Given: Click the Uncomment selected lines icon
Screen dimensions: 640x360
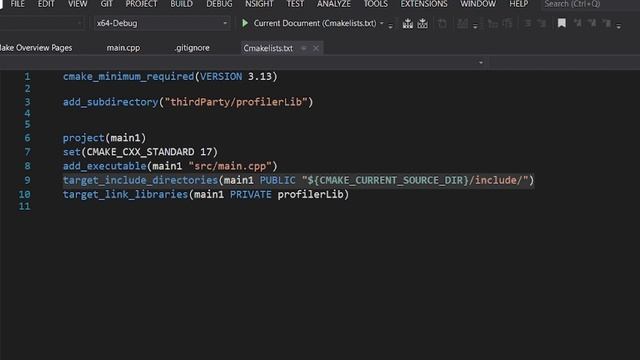Looking at the screenshot, I should (x=542, y=23).
